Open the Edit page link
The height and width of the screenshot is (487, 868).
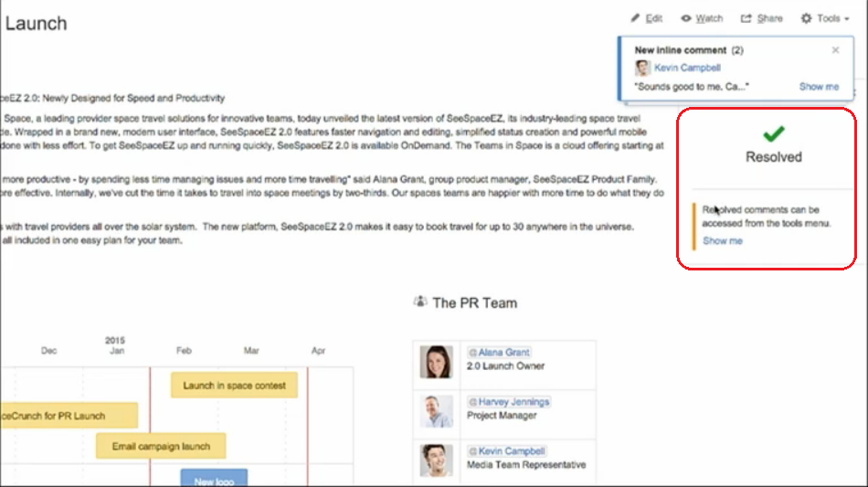click(654, 18)
